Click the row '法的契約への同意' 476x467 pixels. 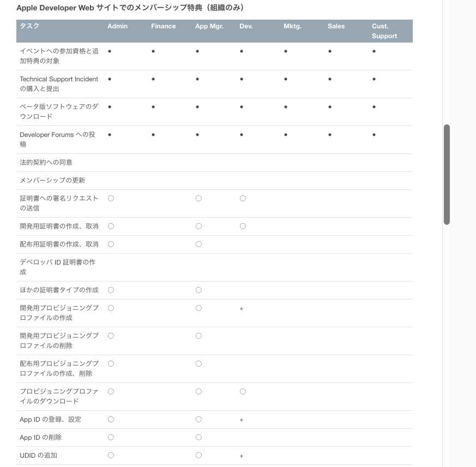(x=214, y=163)
